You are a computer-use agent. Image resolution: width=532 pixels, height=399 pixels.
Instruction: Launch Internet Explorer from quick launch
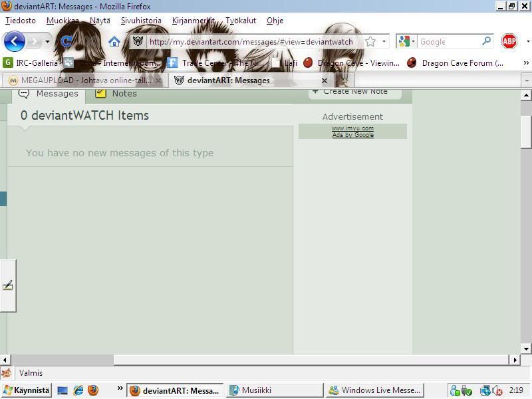(78, 390)
